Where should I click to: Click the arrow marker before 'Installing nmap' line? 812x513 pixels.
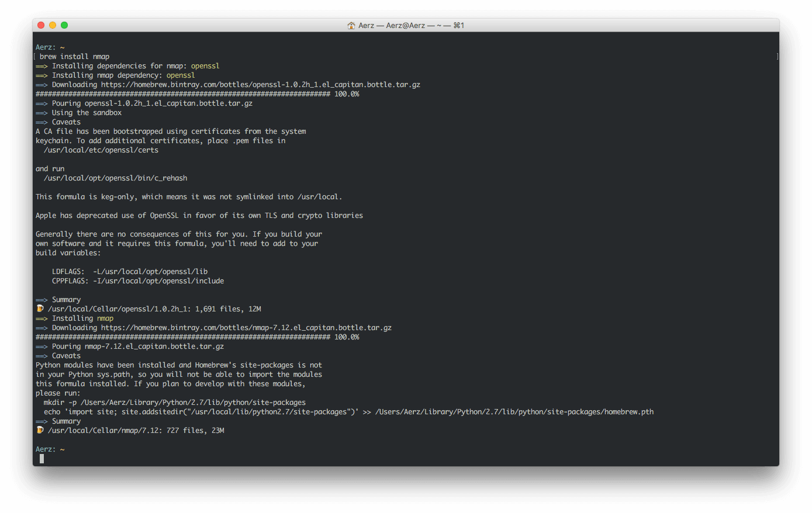pos(42,318)
